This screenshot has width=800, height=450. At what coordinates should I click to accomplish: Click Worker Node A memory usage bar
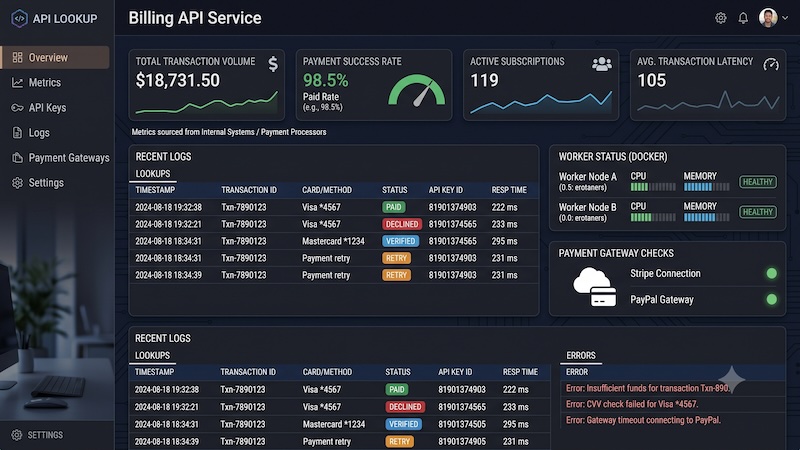pyautogui.click(x=707, y=187)
